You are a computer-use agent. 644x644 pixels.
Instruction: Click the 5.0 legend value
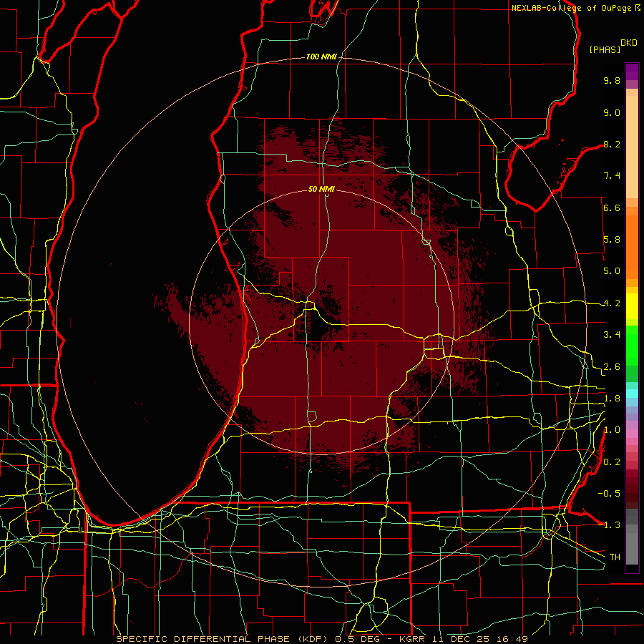point(612,271)
